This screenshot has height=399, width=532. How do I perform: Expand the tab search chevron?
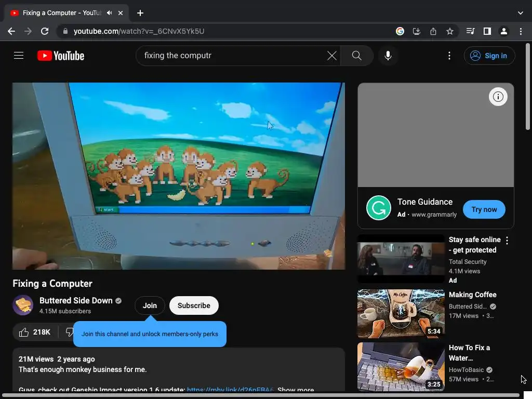click(521, 13)
